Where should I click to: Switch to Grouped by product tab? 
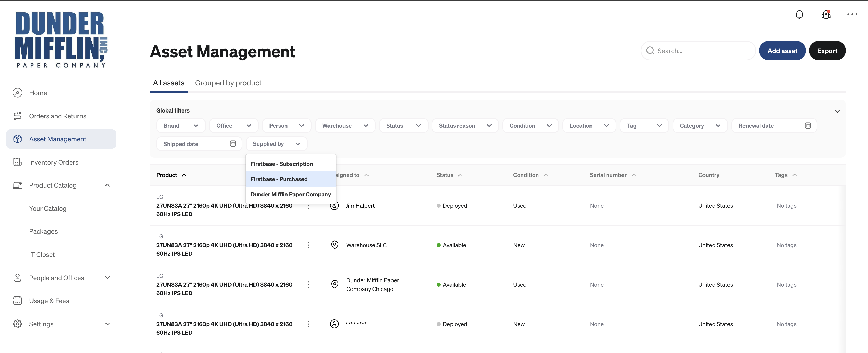[x=228, y=83]
